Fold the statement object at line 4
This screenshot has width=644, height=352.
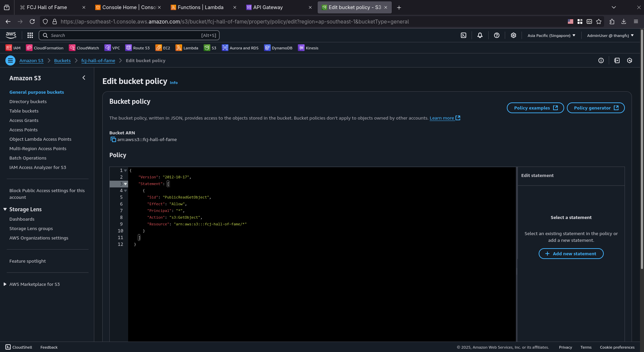(x=125, y=191)
